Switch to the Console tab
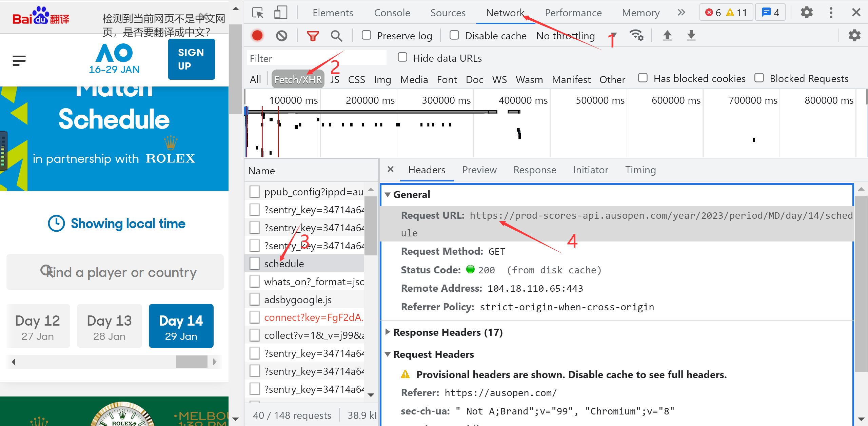This screenshot has height=426, width=868. (392, 13)
